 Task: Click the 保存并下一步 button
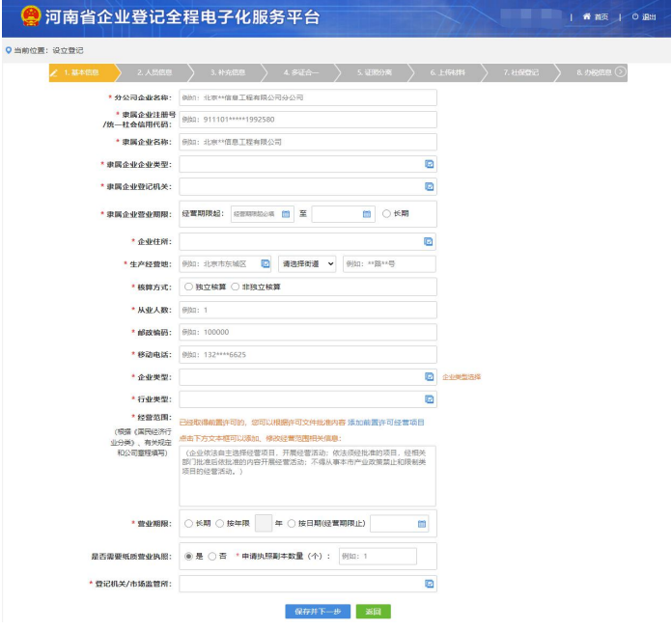coord(317,612)
